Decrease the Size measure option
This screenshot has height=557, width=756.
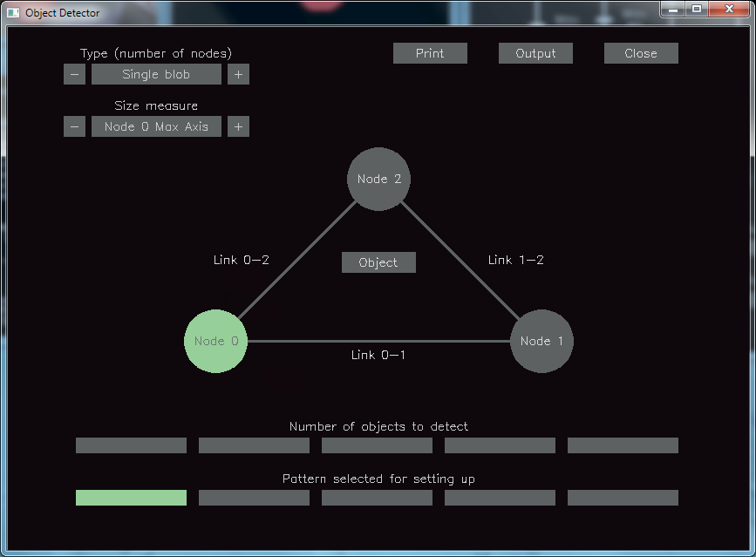(75, 126)
